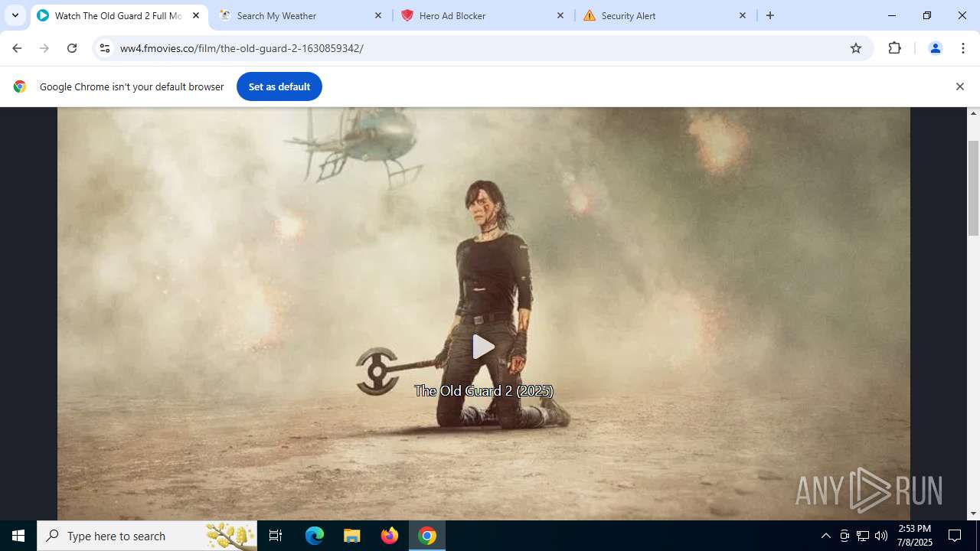Click Set as default button
The height and width of the screenshot is (551, 980).
(279, 86)
